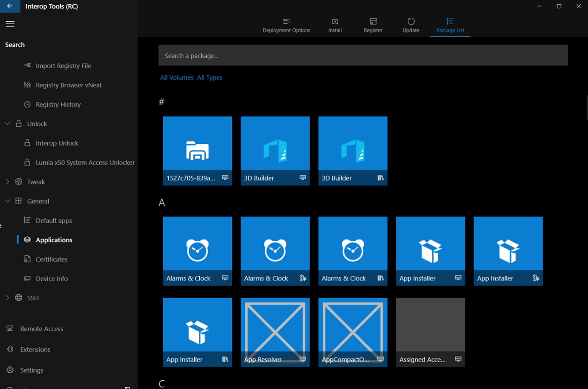The height and width of the screenshot is (389, 588).
Task: Click the A group header
Action: [x=161, y=202]
